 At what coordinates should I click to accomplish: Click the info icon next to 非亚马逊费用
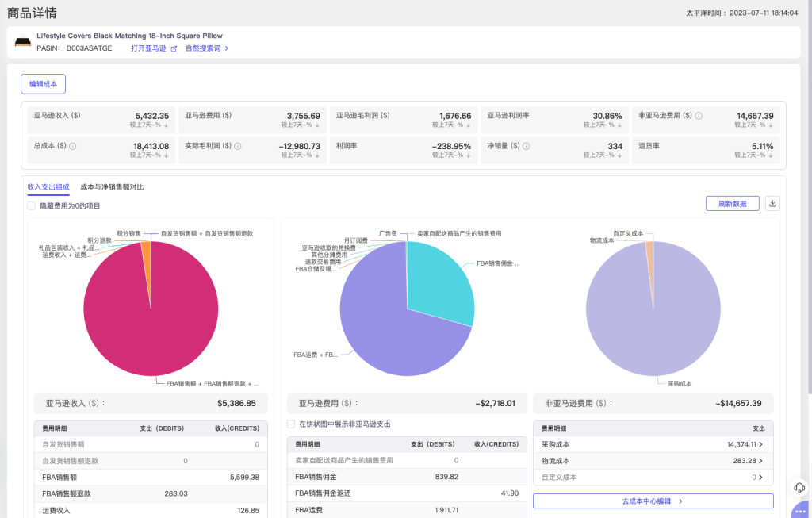[699, 116]
